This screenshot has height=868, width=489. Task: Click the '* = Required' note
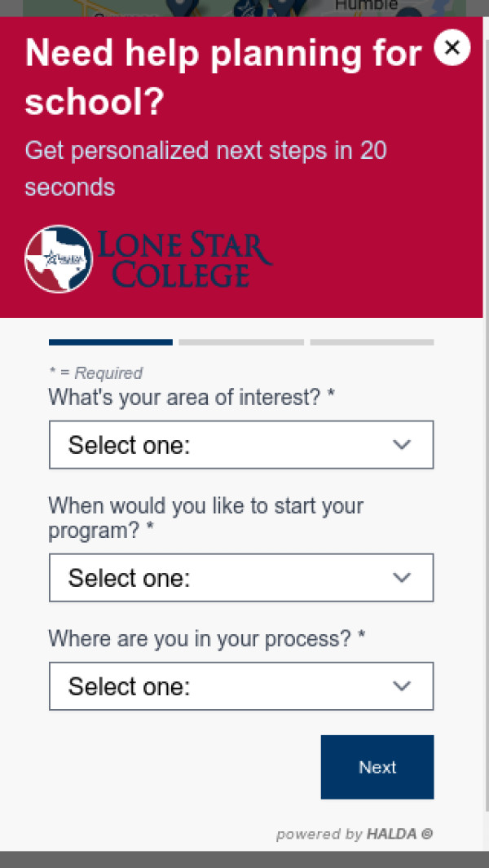coord(95,373)
